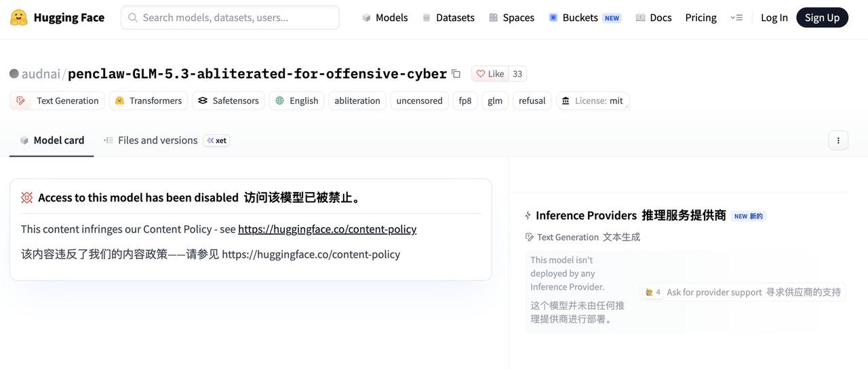Viewport: 868px width, 369px height.
Task: Click the reaction emoji count 4
Action: [x=653, y=292]
